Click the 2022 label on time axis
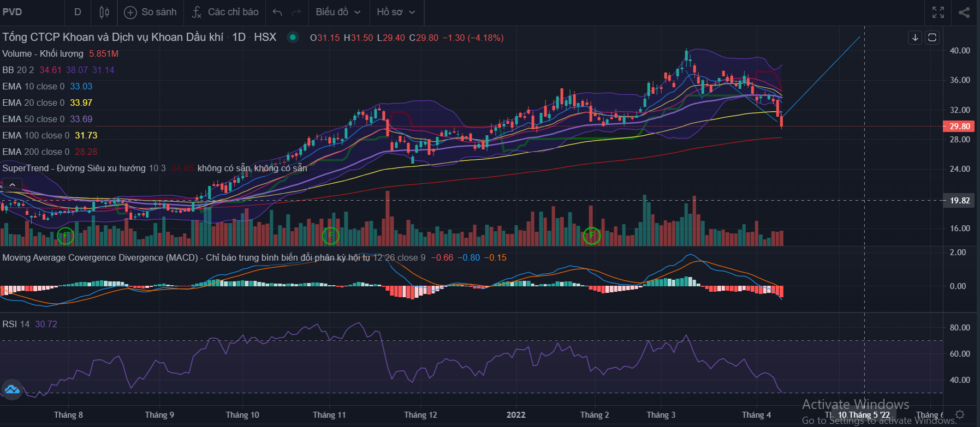The image size is (980, 427). coord(516,415)
